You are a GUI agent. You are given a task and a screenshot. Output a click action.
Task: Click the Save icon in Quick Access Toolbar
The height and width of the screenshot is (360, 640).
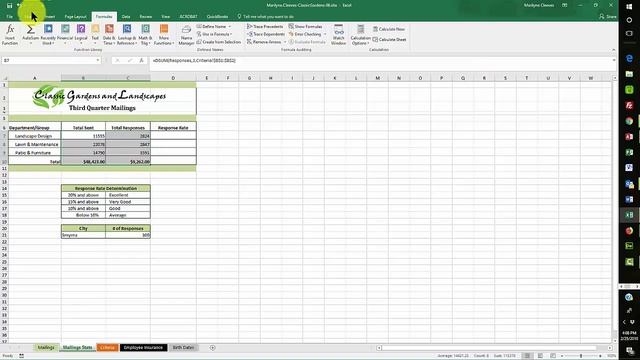[x=9, y=5]
